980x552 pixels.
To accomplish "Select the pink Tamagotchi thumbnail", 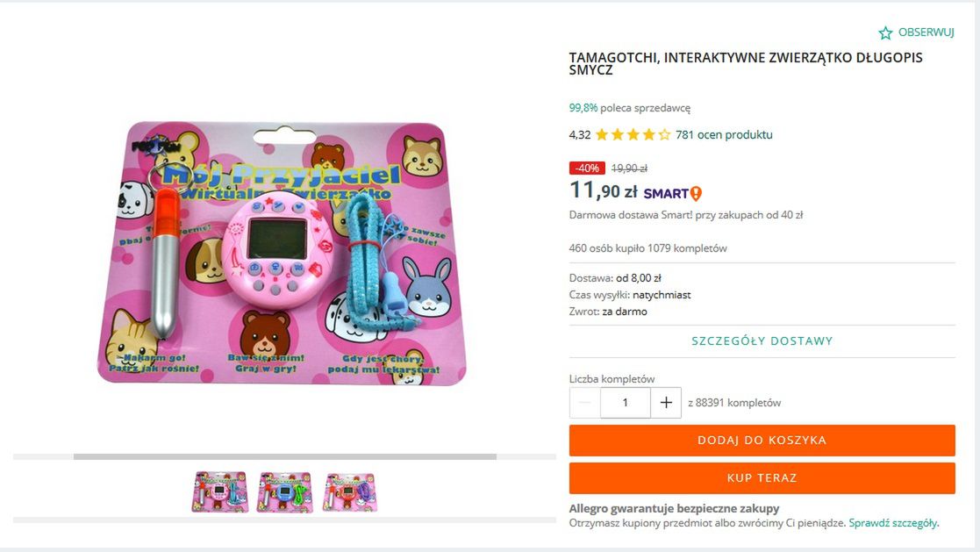I will (220, 492).
